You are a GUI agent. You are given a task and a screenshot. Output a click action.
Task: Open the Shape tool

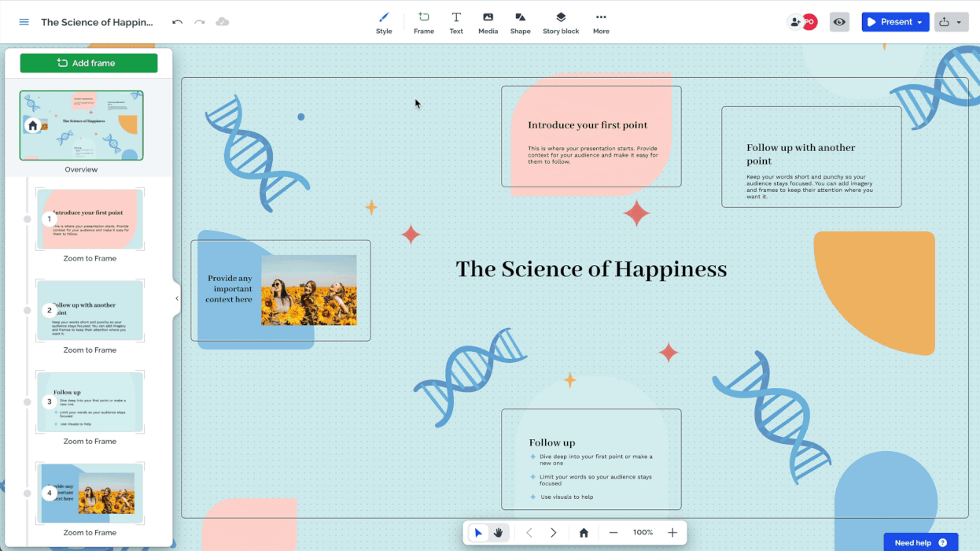[x=520, y=23]
